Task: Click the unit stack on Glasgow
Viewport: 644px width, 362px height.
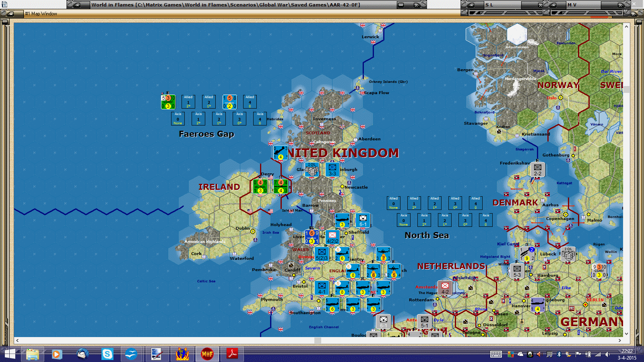Action: click(x=312, y=169)
